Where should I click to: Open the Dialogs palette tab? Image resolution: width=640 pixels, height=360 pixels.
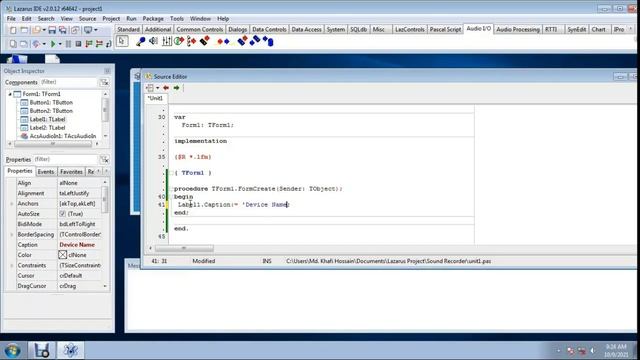pos(238,29)
